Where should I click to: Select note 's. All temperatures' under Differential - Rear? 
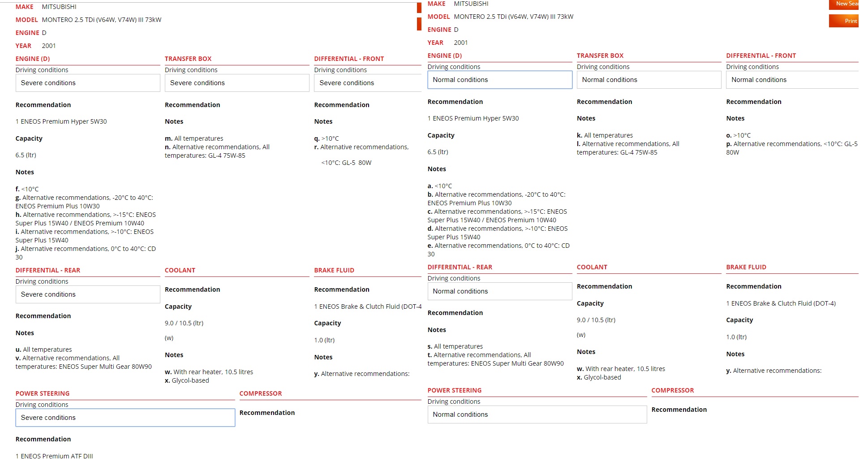coord(455,346)
